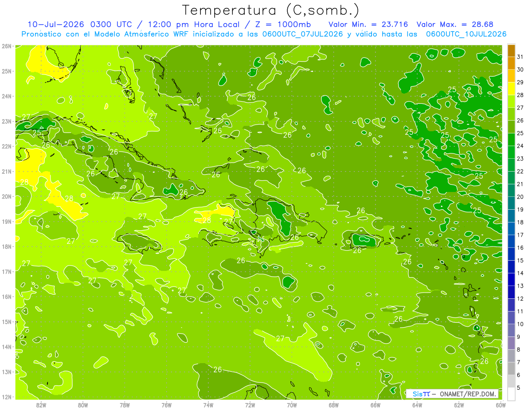Click the legend value "11"

520,311
